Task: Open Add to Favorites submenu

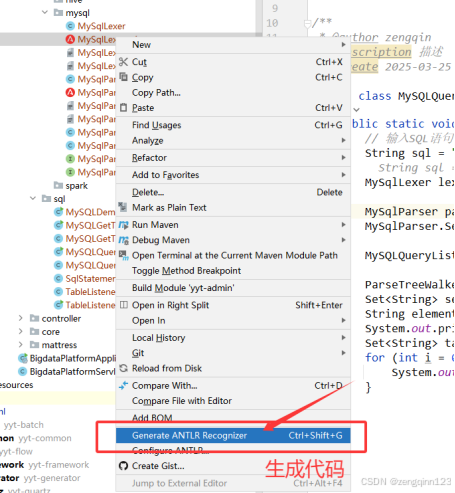Action: coord(233,175)
